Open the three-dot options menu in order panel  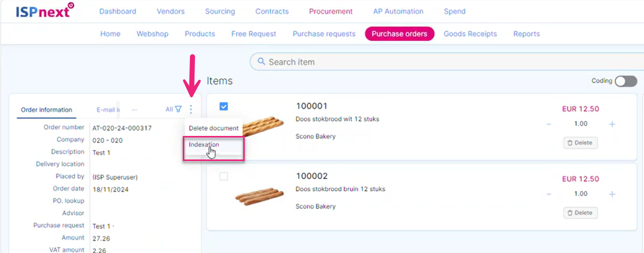(x=191, y=109)
